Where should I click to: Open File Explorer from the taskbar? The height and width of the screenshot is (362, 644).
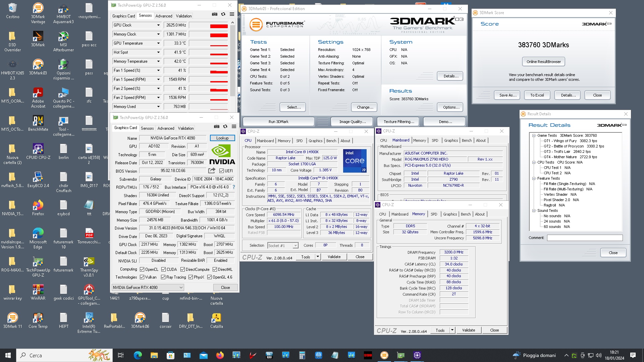point(154,355)
